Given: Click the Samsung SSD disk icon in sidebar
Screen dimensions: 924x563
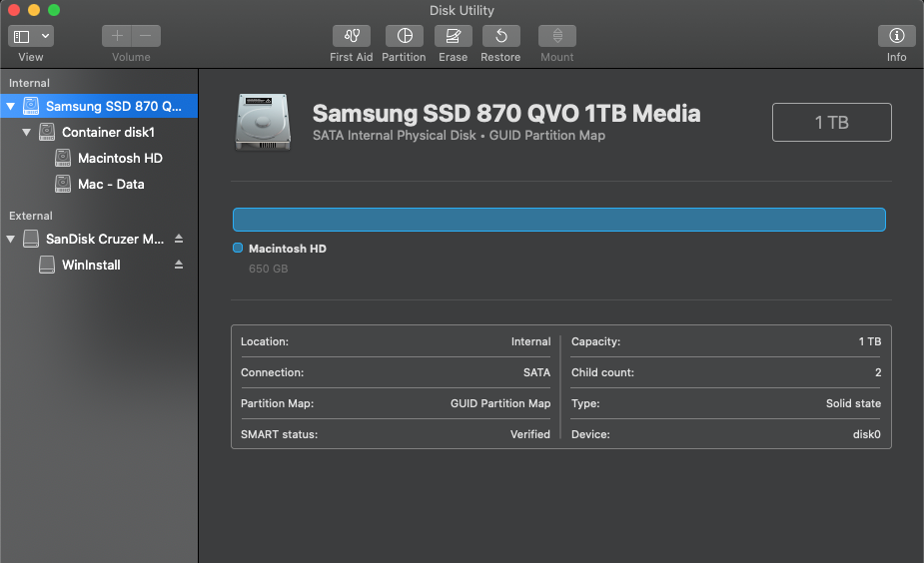Looking at the screenshot, I should (x=31, y=106).
